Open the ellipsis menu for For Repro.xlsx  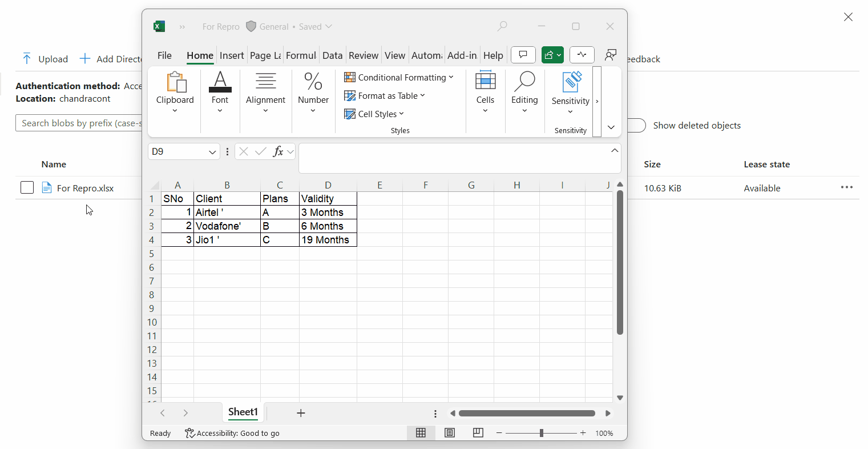(x=847, y=187)
